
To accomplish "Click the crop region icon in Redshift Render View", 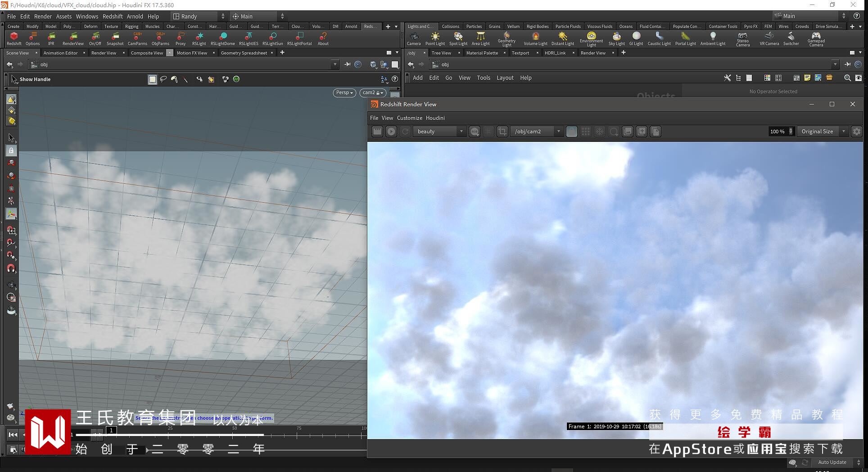I will pyautogui.click(x=502, y=132).
